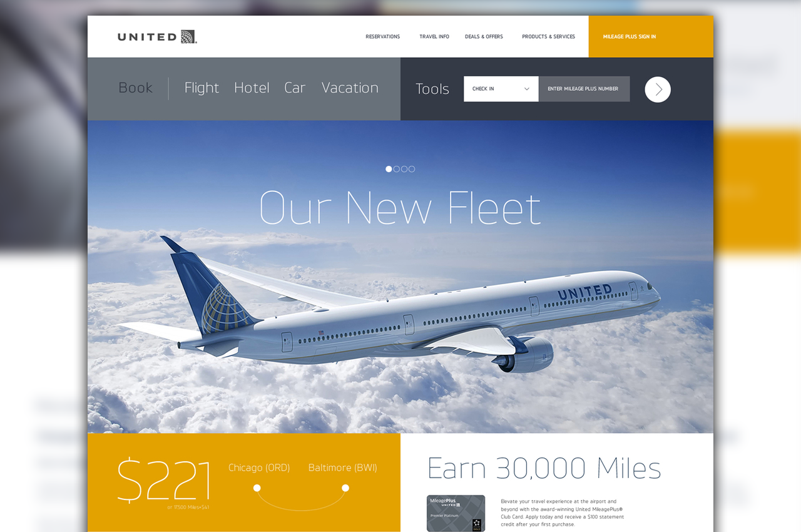
Task: Click the round arrow submit button
Action: click(x=658, y=90)
